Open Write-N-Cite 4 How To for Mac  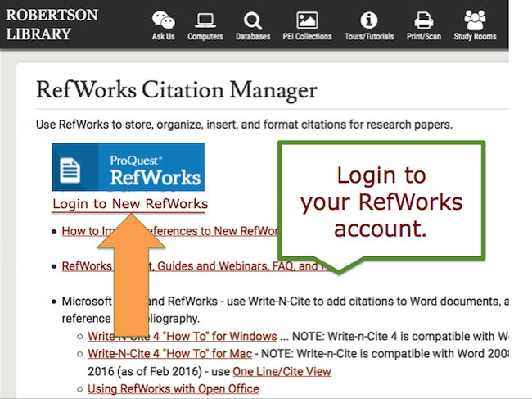(169, 354)
